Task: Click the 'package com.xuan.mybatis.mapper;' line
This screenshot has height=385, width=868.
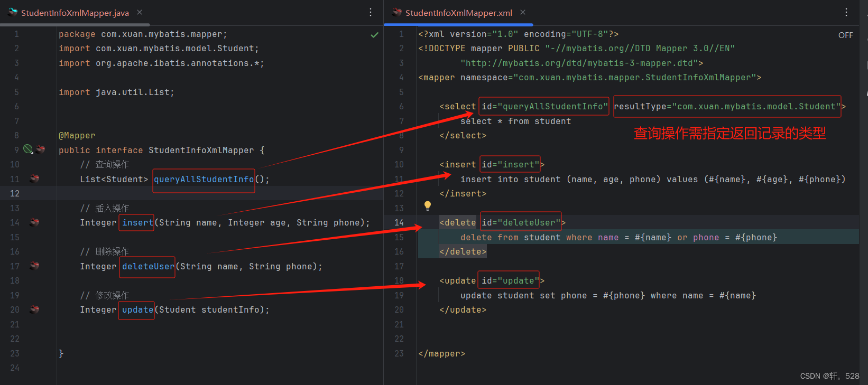Action: click(x=143, y=34)
